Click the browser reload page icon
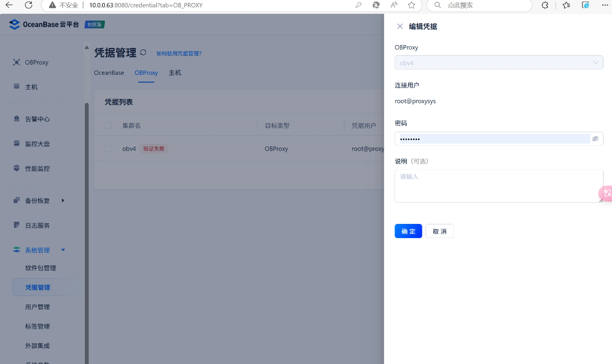Screen dimensions: 612x364 click(28, 5)
